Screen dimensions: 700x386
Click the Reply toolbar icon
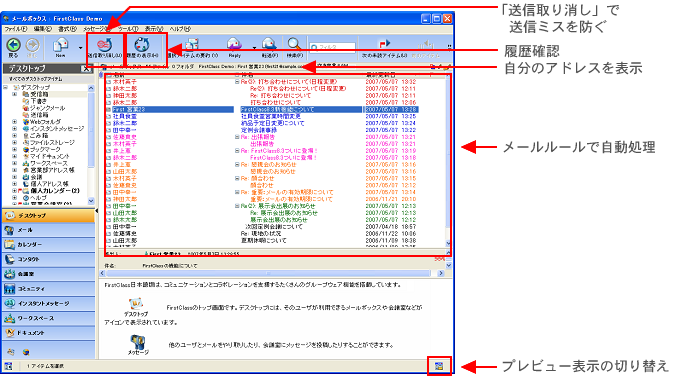(x=234, y=45)
